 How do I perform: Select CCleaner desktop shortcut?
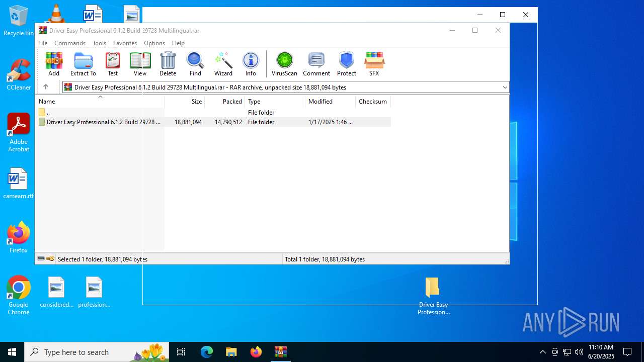coord(19,75)
